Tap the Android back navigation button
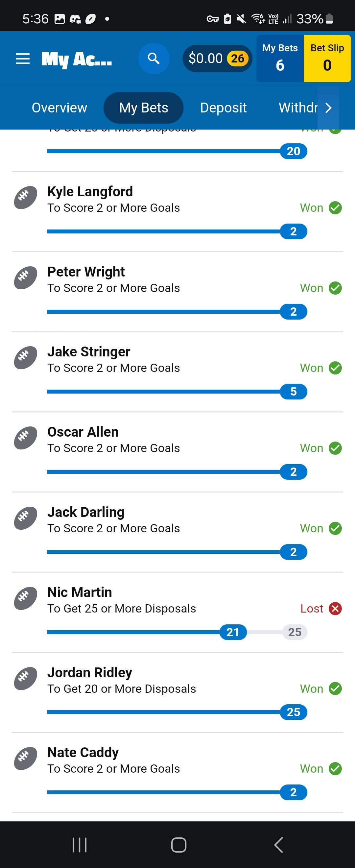 (x=278, y=845)
